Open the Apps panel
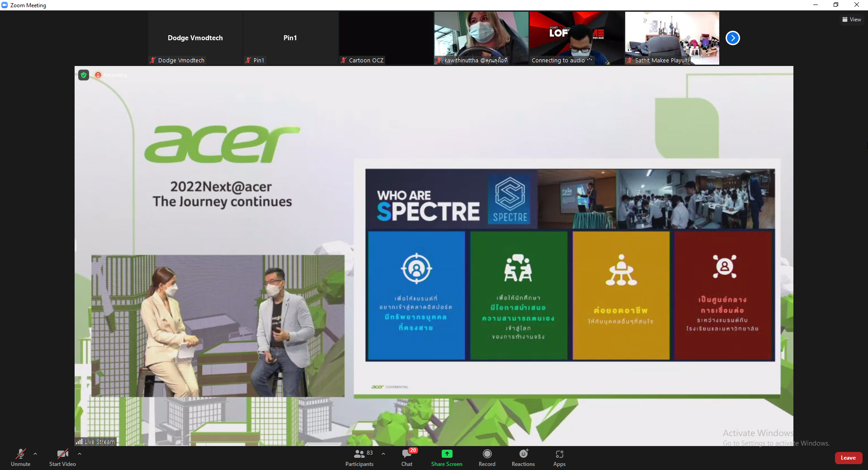The height and width of the screenshot is (470, 868). 559,457
